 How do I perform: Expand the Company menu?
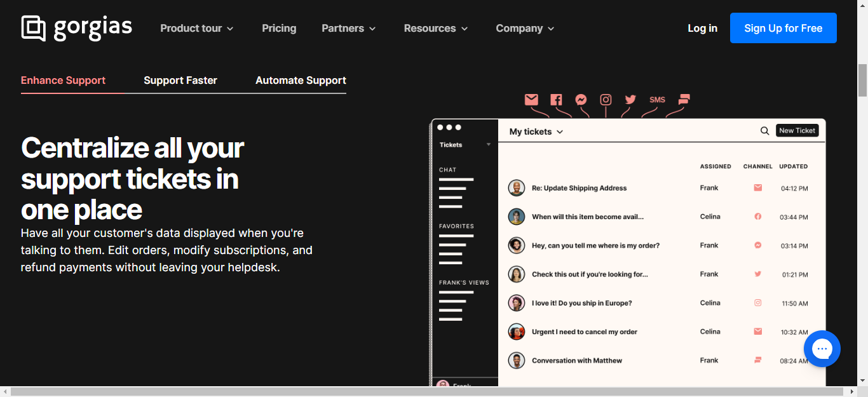click(526, 28)
